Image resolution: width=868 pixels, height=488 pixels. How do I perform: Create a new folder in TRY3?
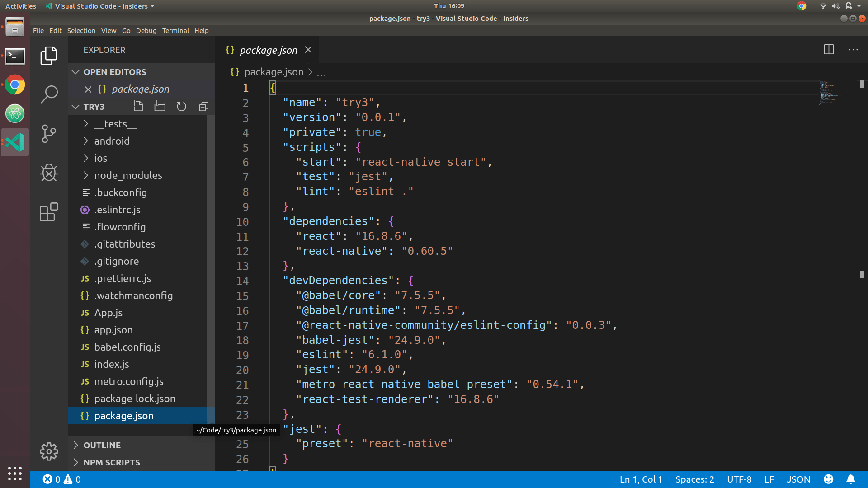point(160,107)
